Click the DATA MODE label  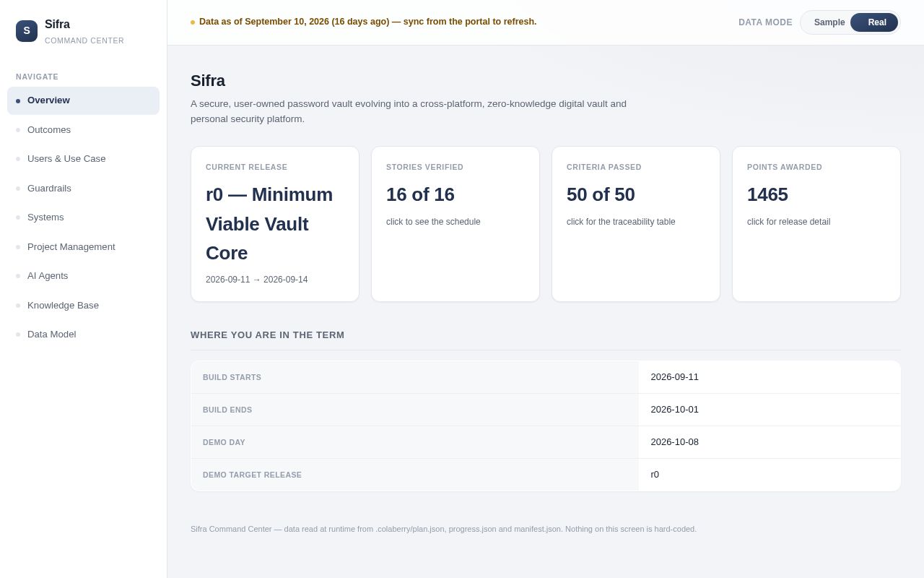pyautogui.click(x=765, y=22)
